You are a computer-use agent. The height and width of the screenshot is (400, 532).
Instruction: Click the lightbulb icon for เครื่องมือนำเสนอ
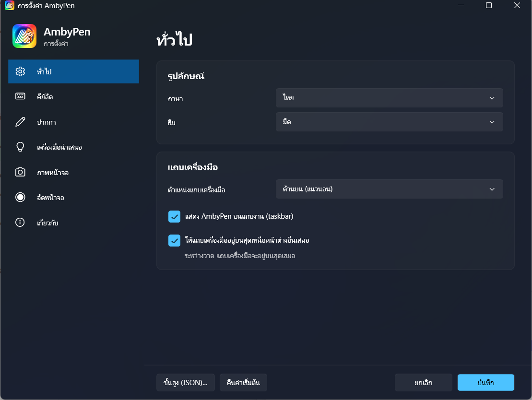20,147
